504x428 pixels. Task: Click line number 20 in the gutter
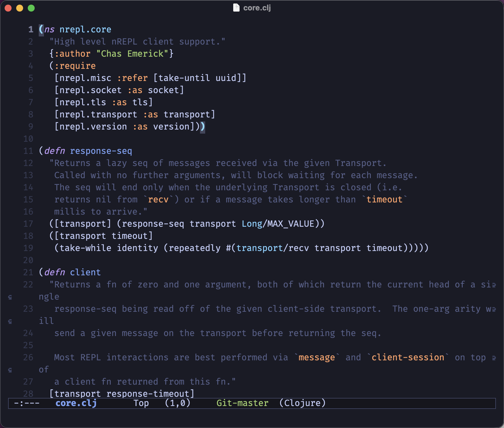[28, 260]
